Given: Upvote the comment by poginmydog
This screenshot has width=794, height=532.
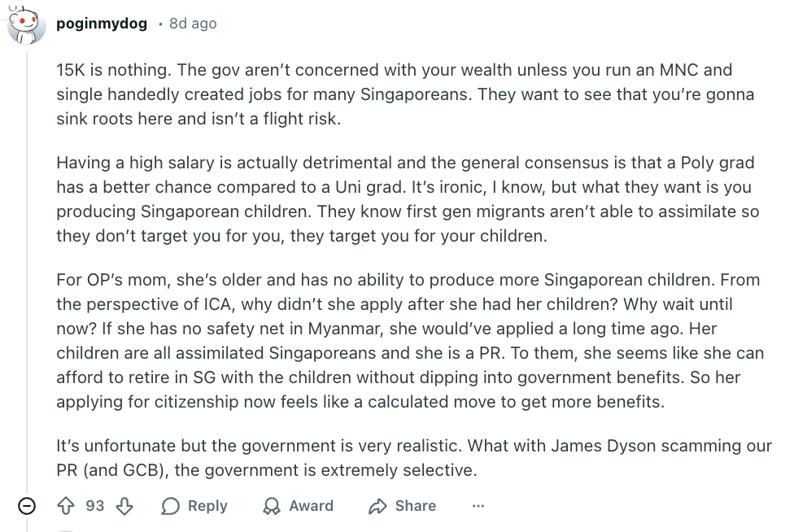Looking at the screenshot, I should point(66,506).
